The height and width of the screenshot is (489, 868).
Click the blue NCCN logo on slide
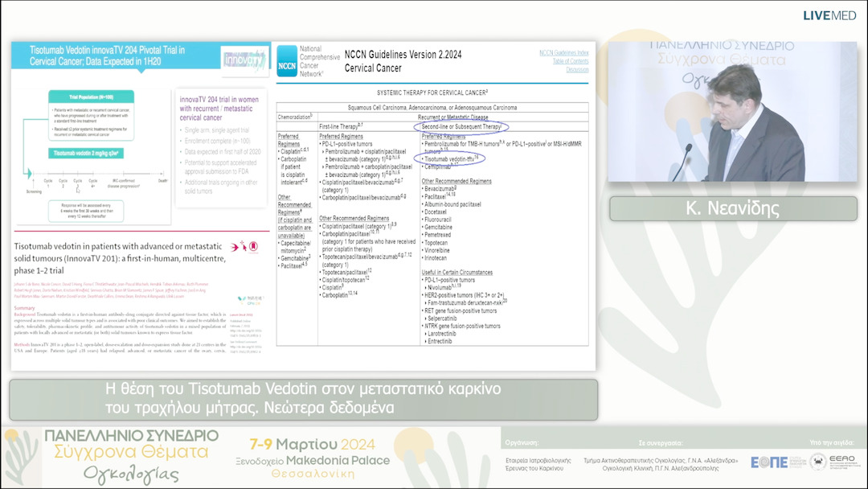pos(287,61)
